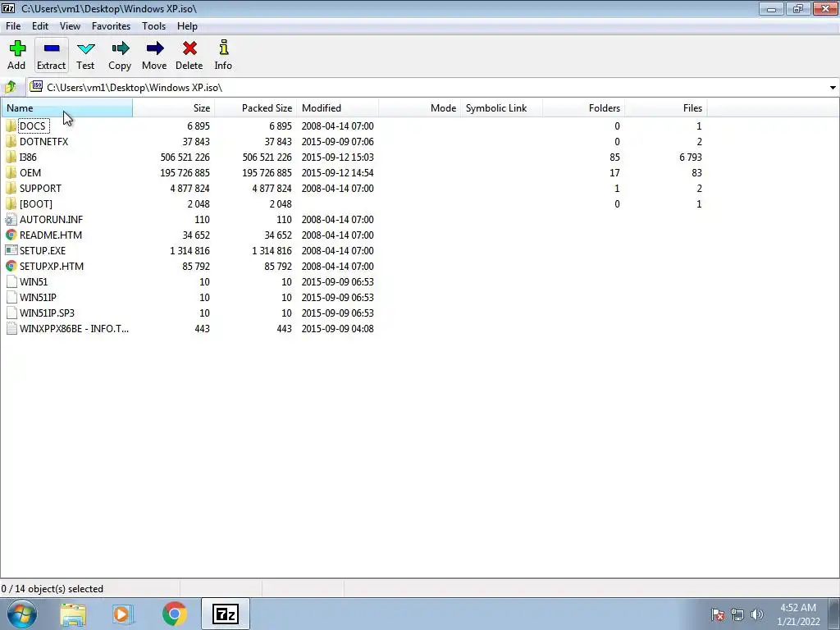Click the SETUPXP.HTM Chrome icon

(x=11, y=266)
